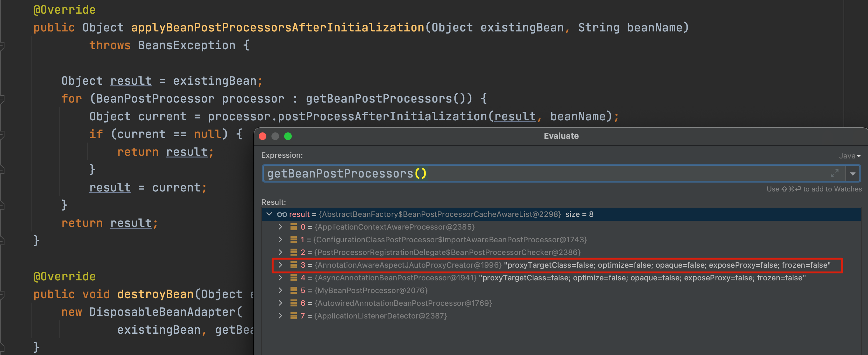Click the 'Use ⇧⌘↵ to add to Watches' hint

pos(814,189)
